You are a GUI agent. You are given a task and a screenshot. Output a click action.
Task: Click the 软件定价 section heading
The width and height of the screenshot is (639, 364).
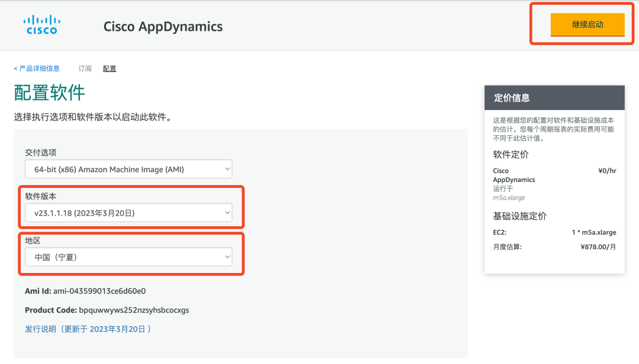tap(511, 155)
